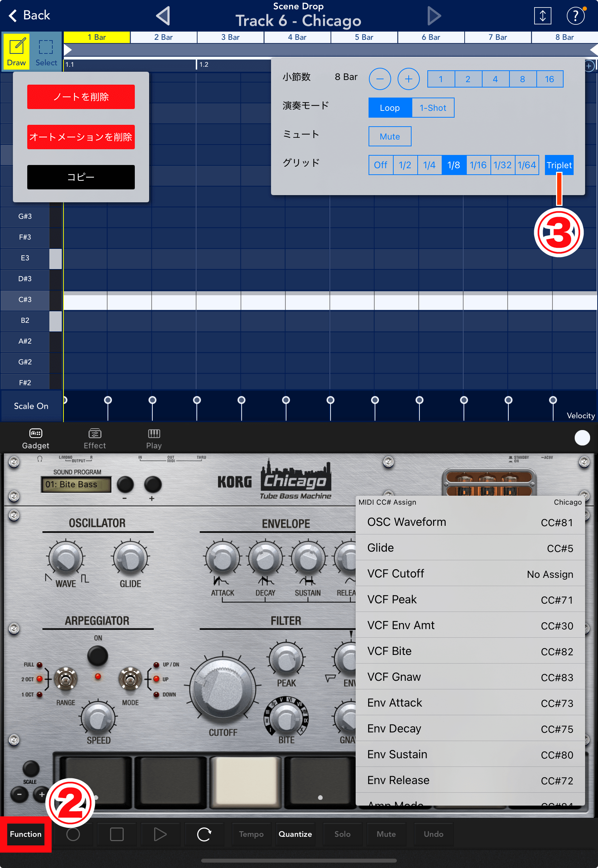Tap the BITE selector knob

(286, 716)
